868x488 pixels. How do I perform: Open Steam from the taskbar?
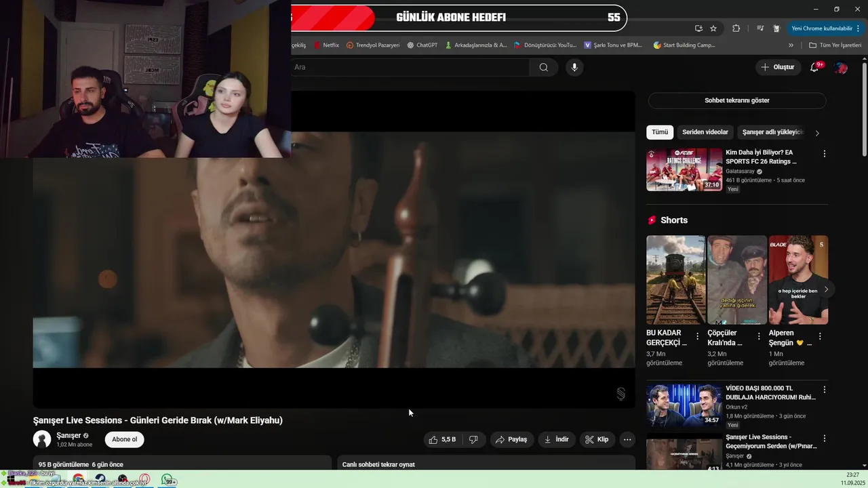point(100,480)
